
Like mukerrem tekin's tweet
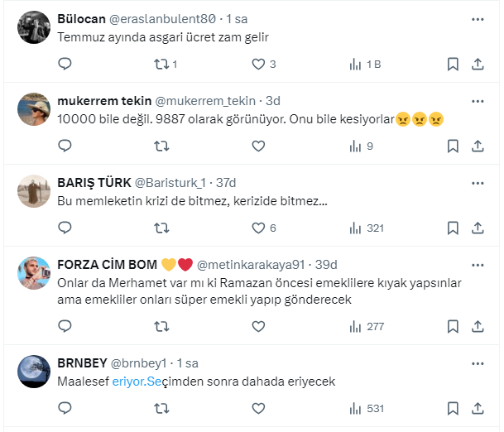click(x=258, y=146)
